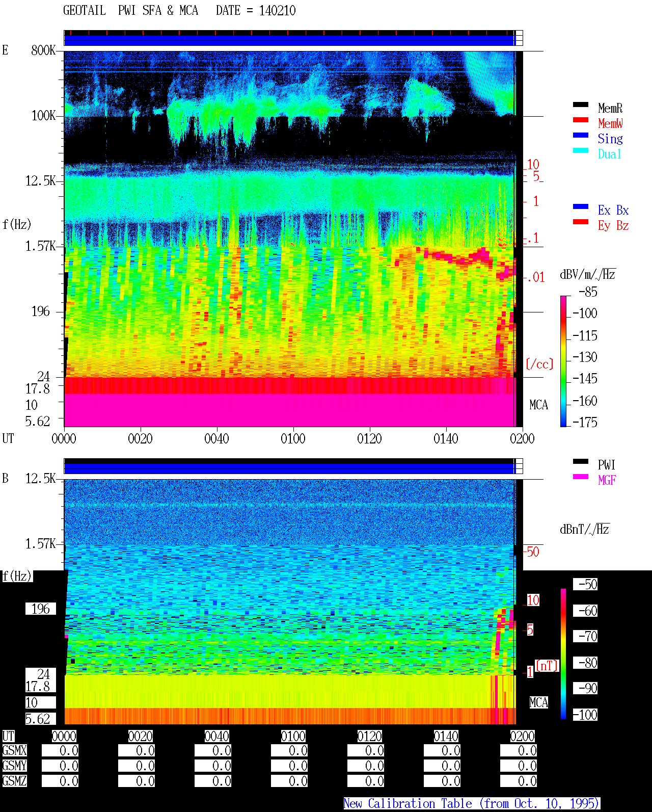Open the New Calibration Table link

[472, 804]
